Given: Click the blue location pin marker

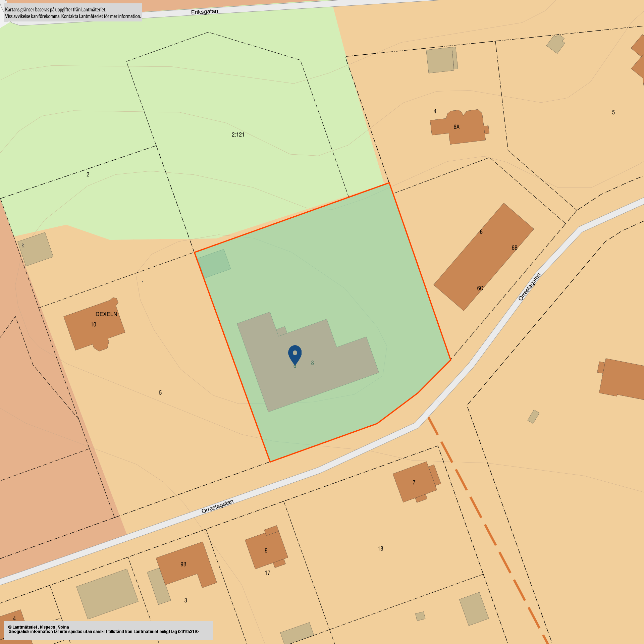Looking at the screenshot, I should (x=295, y=354).
